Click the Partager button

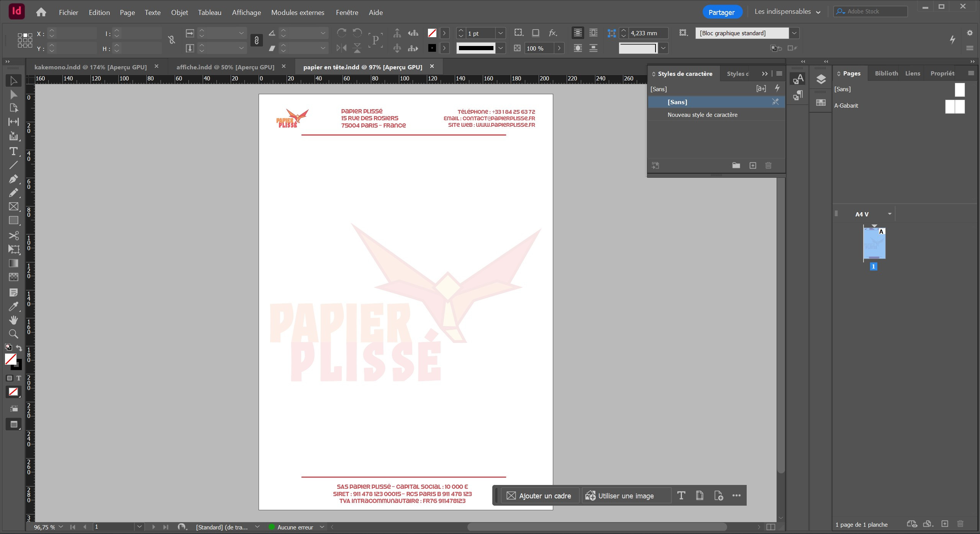point(722,12)
